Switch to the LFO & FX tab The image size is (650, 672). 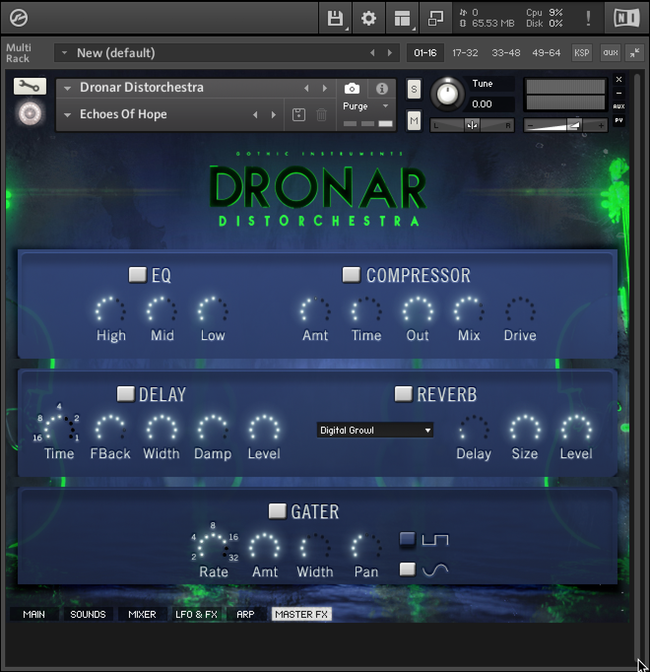coord(196,614)
